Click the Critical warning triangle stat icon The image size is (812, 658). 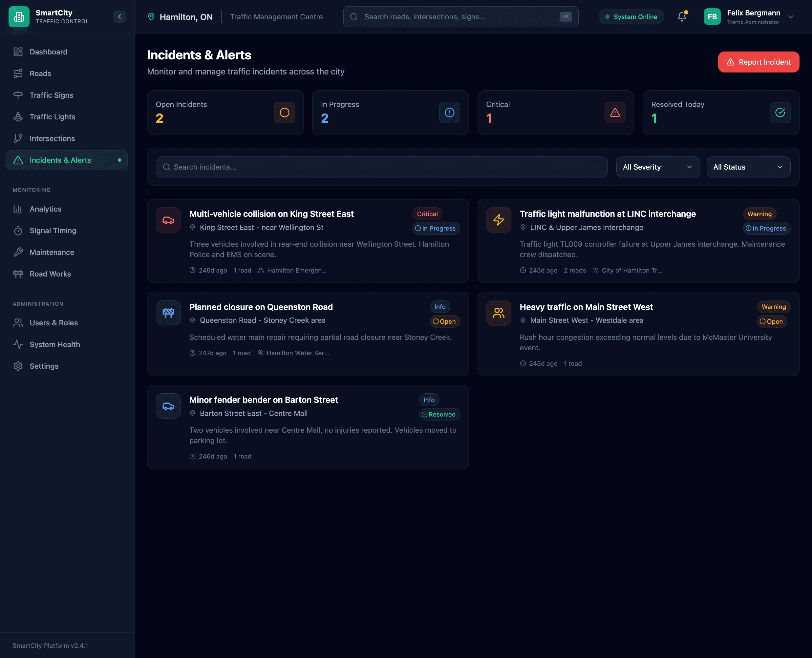(x=614, y=113)
